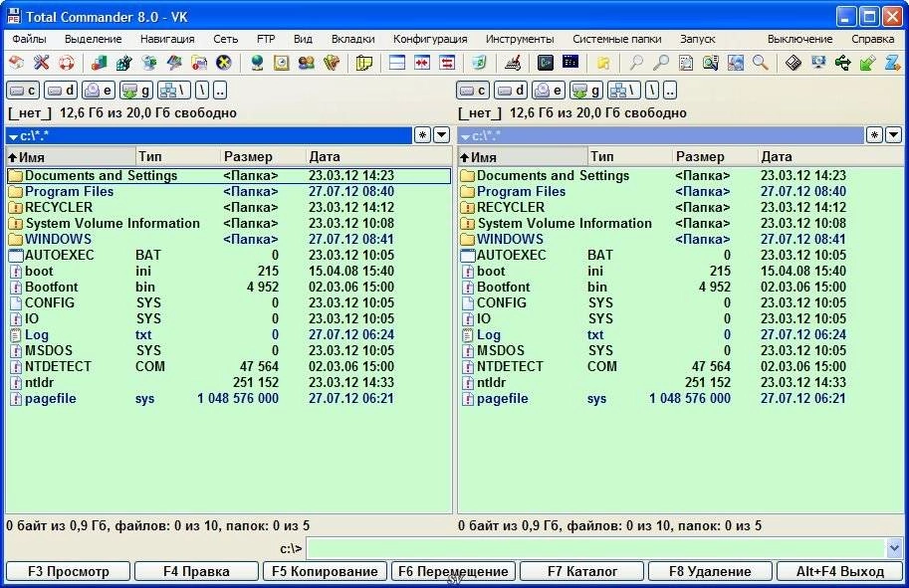The height and width of the screenshot is (588, 909).
Task: Sort left panel by Имя column
Action: pyautogui.click(x=70, y=156)
